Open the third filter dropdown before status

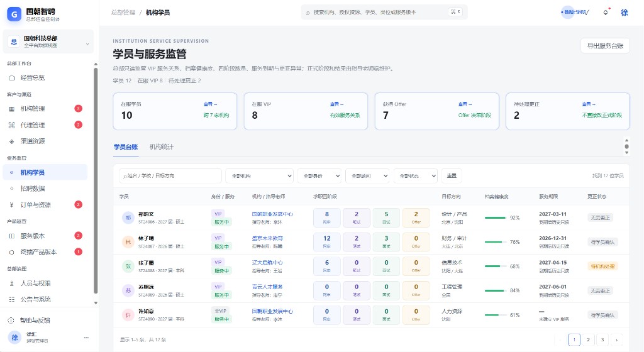[x=367, y=175]
